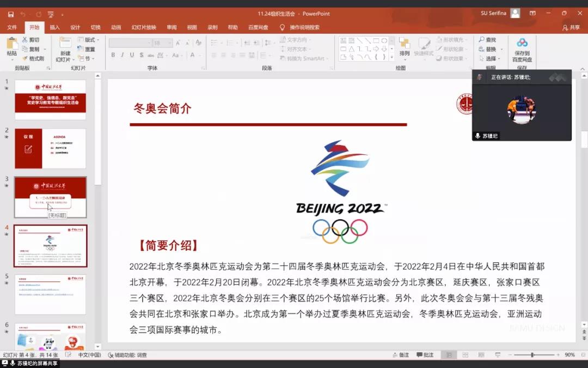Toggle 备注 notes pane in status bar

click(x=401, y=355)
